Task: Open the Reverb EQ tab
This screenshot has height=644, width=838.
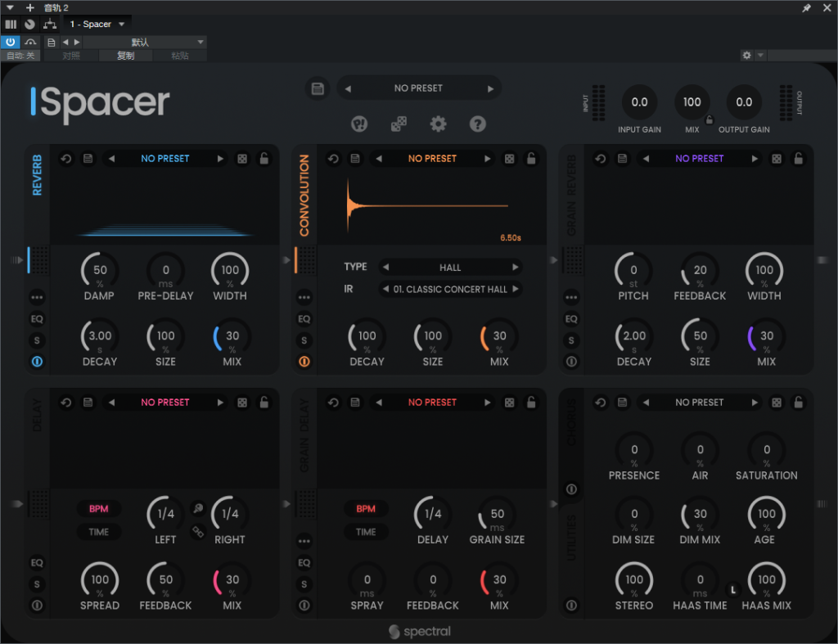Action: 37,319
